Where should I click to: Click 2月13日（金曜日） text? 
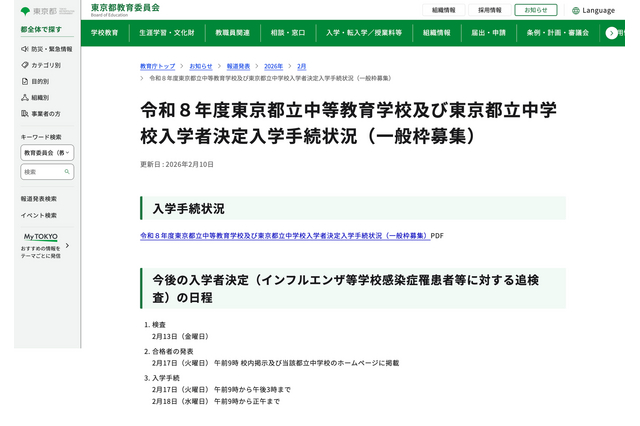click(180, 336)
